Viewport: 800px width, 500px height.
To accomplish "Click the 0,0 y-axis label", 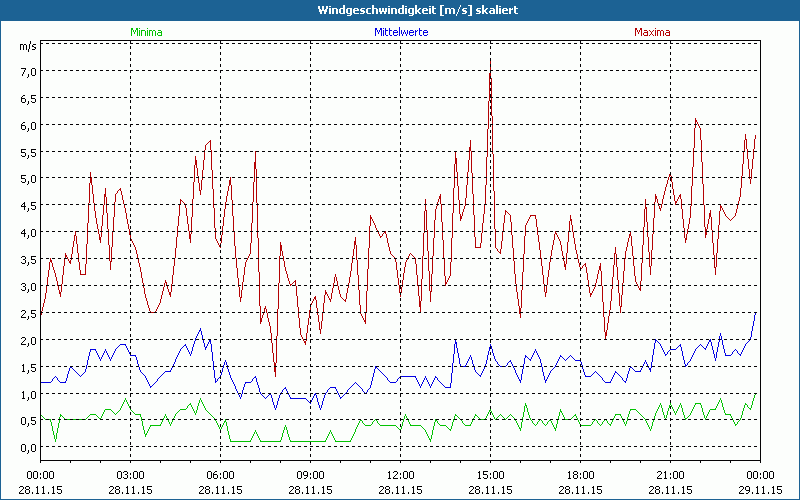I will (27, 448).
